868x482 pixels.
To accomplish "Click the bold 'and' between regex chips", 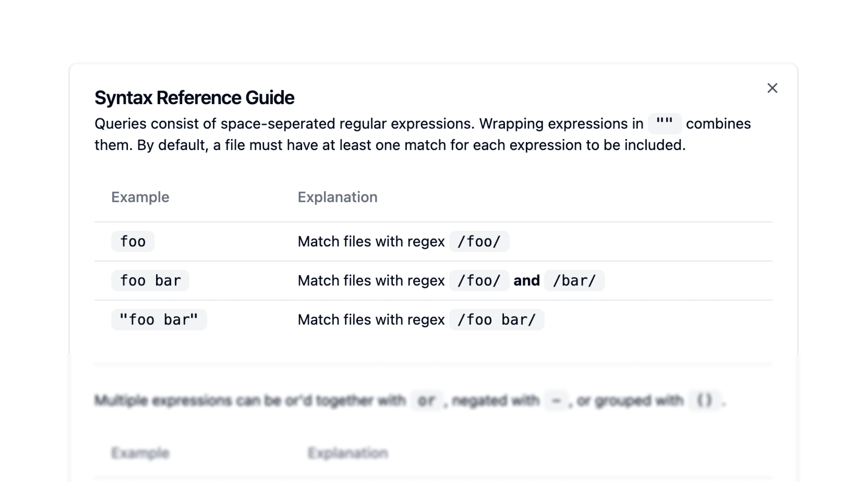I will tap(526, 281).
